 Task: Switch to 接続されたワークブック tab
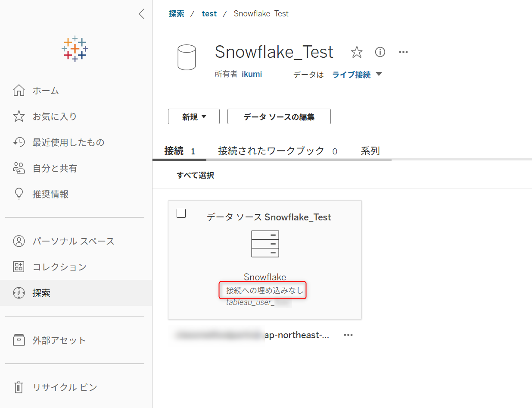[277, 151]
